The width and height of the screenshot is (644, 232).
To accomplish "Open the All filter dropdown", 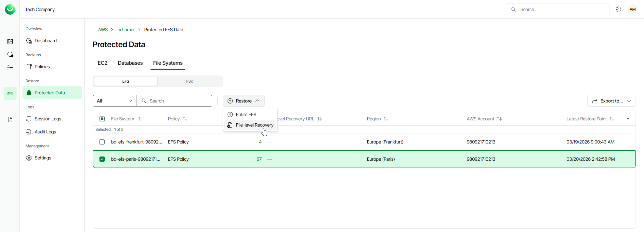I will point(115,101).
